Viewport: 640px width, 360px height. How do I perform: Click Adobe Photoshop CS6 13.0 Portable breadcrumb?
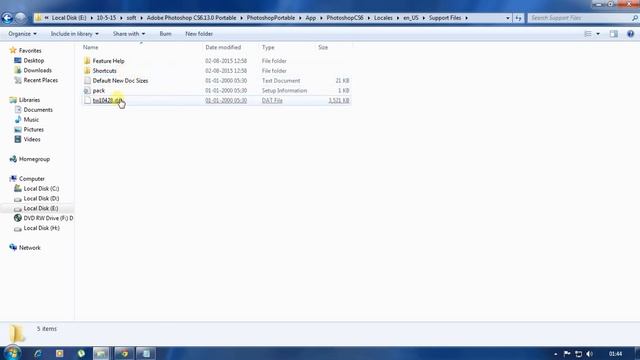pos(191,18)
